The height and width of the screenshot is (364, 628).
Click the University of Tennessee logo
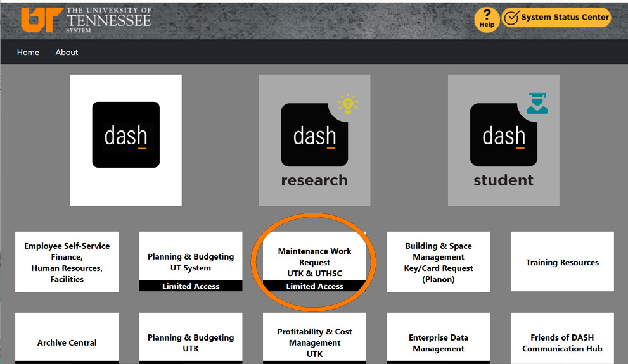pos(86,20)
